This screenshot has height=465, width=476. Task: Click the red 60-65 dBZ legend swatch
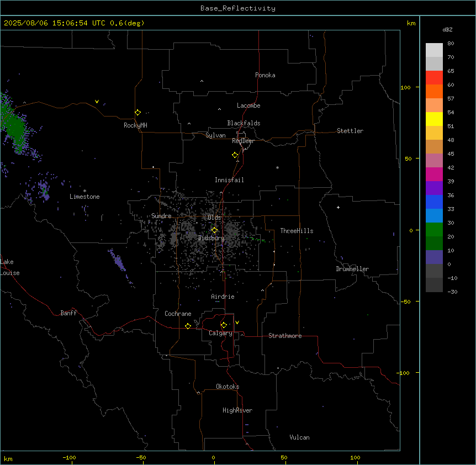434,77
